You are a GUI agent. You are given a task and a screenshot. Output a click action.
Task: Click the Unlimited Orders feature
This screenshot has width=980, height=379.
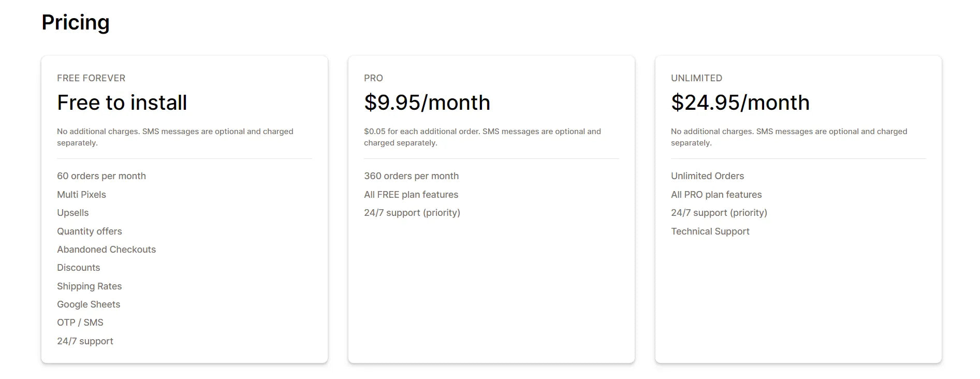pos(707,176)
